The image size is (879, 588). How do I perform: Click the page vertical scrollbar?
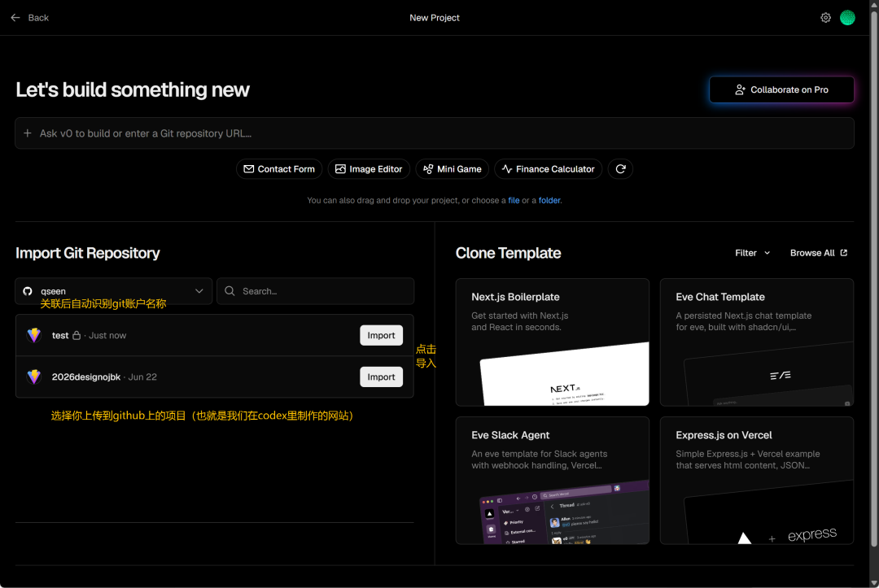click(874, 280)
